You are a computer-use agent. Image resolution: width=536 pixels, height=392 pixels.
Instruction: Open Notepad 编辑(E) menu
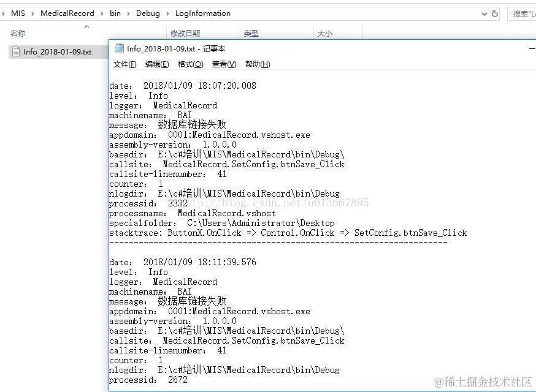[x=157, y=64]
